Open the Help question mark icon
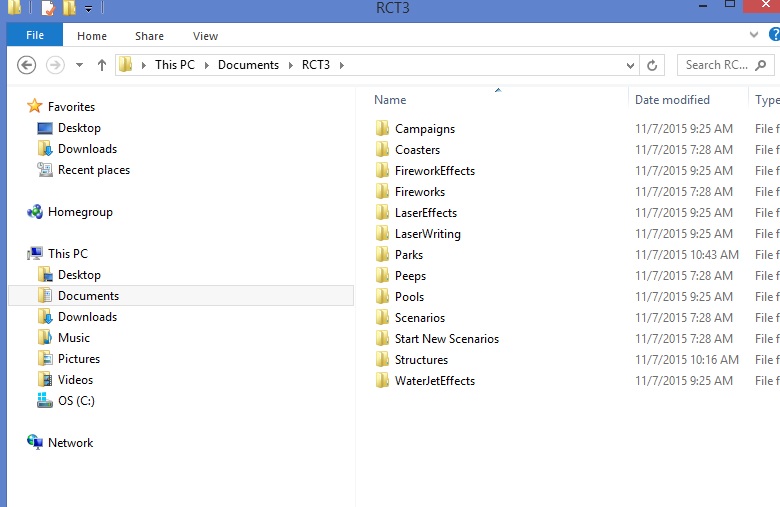 pyautogui.click(x=774, y=35)
